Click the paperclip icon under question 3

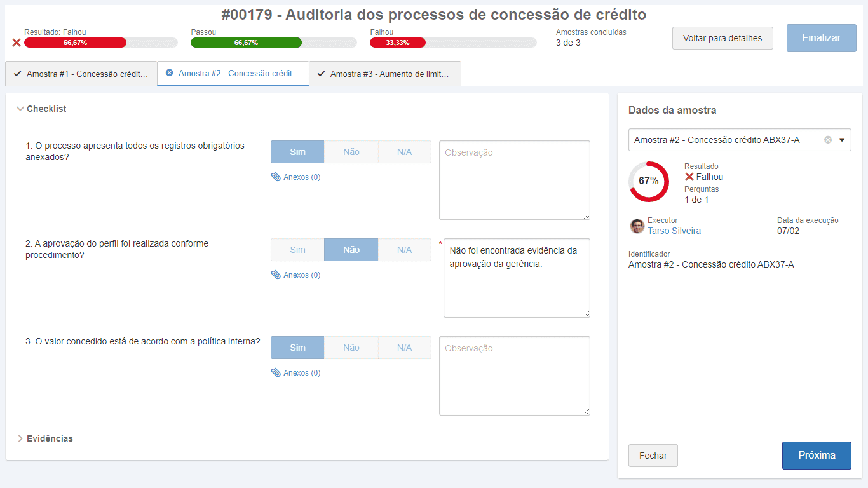pos(276,373)
